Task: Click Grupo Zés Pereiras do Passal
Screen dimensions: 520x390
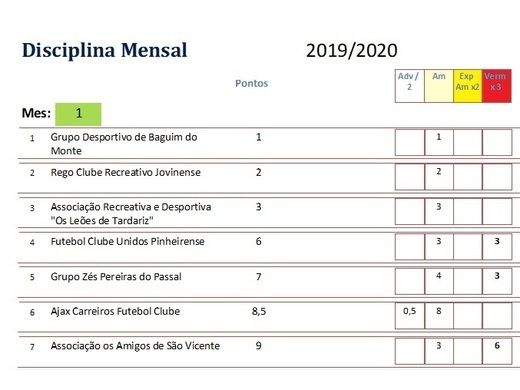Action: 116,277
